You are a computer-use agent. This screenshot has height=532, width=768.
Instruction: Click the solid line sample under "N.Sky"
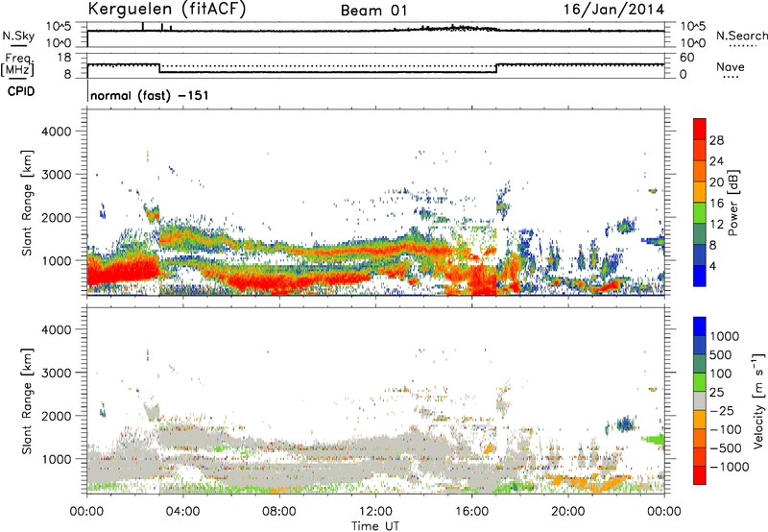[18, 45]
